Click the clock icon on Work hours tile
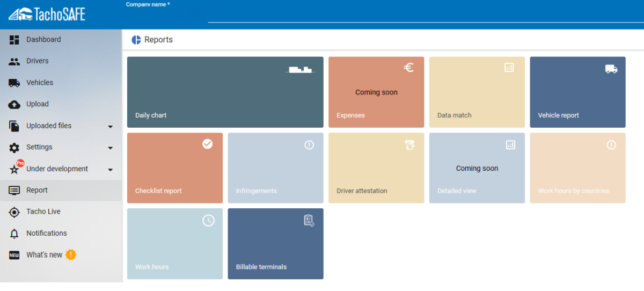Image resolution: width=644 pixels, height=291 pixels. pos(208,221)
